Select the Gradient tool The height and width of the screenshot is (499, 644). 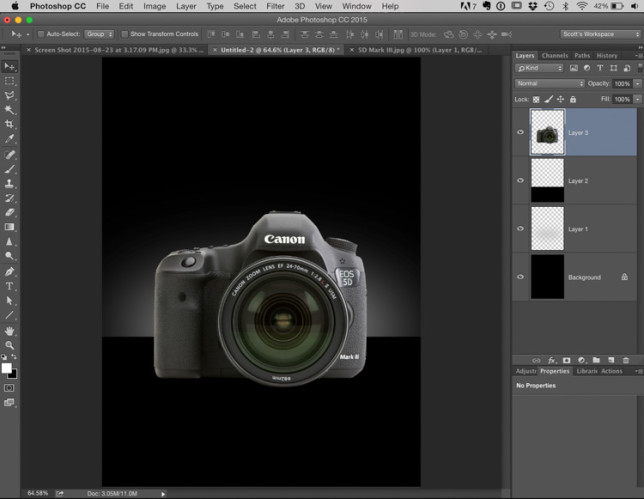9,227
